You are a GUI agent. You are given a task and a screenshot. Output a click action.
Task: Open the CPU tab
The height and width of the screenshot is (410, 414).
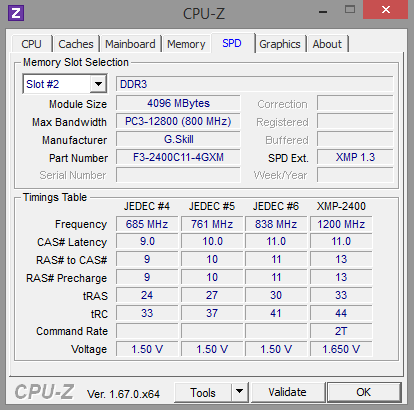(x=31, y=44)
